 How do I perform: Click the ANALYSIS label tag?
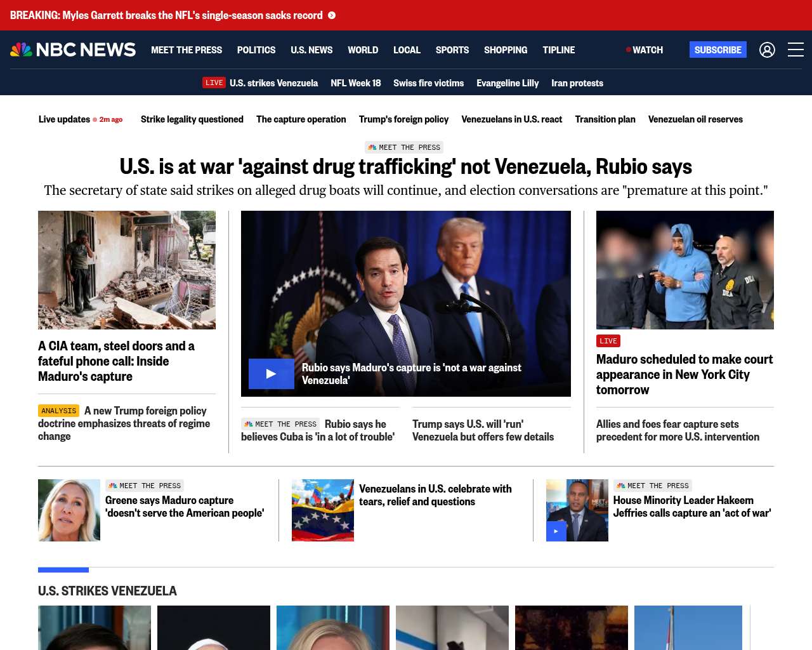click(58, 411)
